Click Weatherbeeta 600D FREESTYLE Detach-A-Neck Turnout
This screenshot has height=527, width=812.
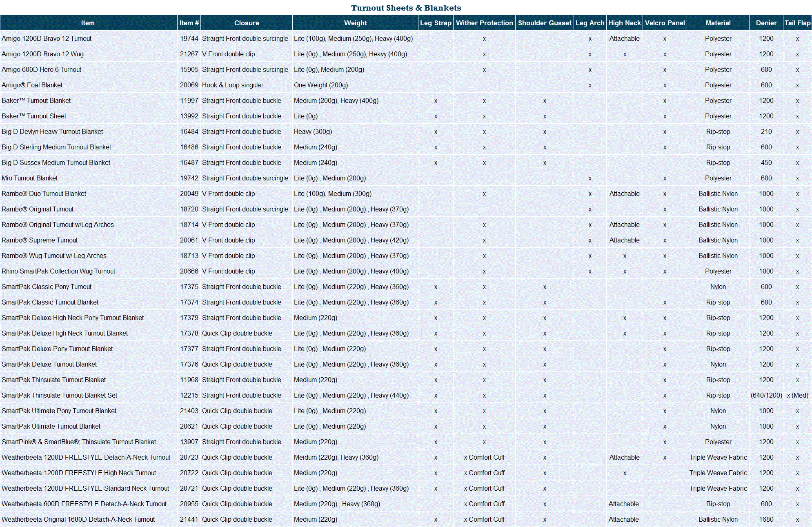(x=84, y=504)
